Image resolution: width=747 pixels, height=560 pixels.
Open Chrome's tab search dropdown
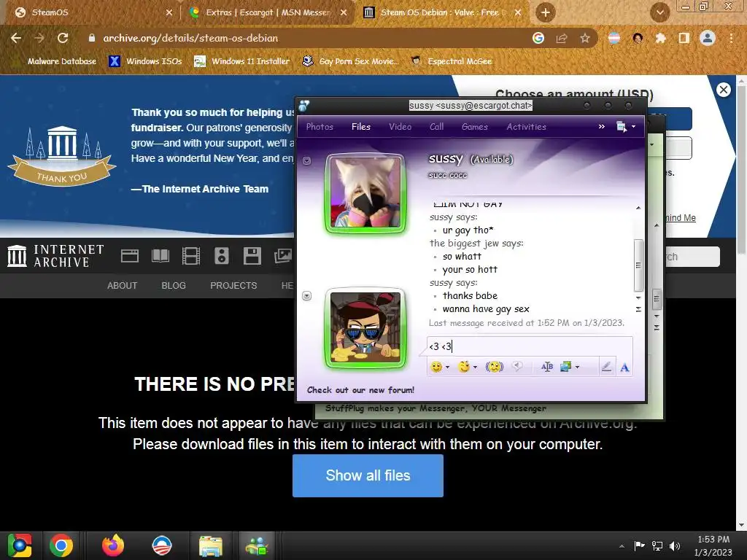pos(659,13)
